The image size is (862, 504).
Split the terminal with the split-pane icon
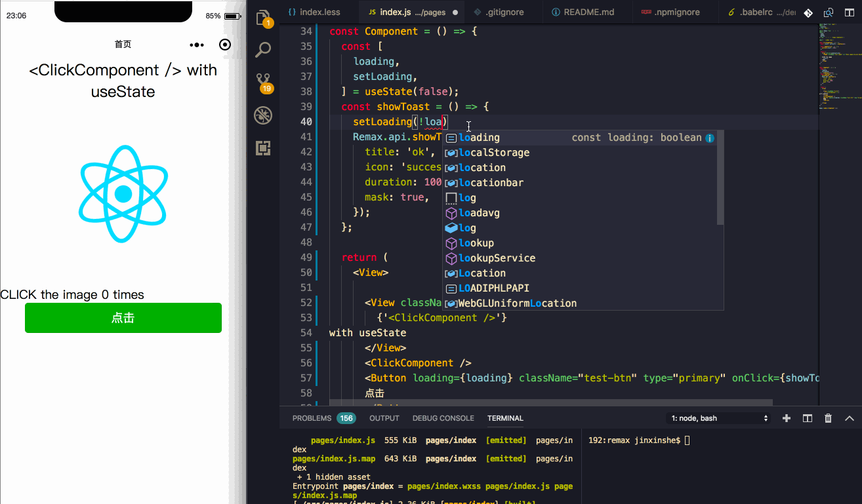click(x=807, y=417)
